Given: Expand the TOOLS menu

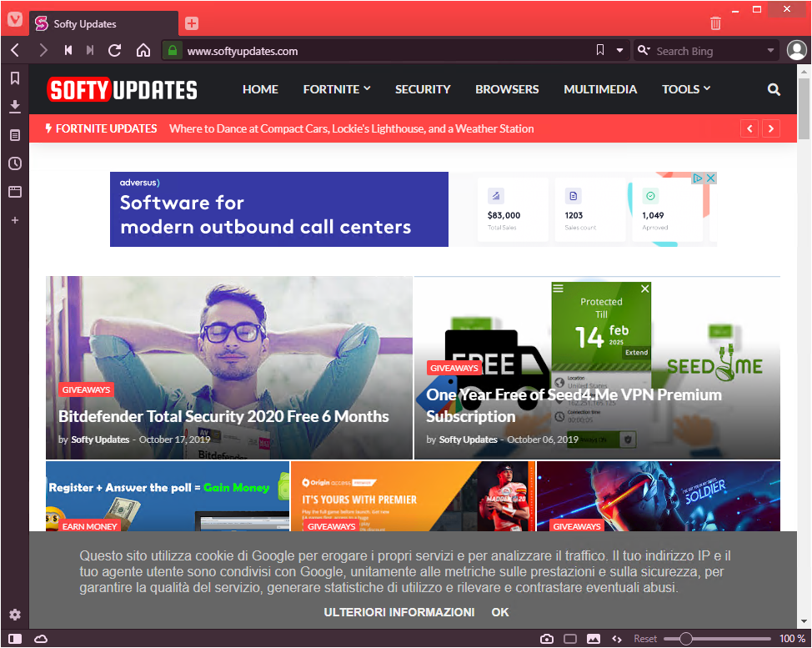Looking at the screenshot, I should click(x=685, y=89).
